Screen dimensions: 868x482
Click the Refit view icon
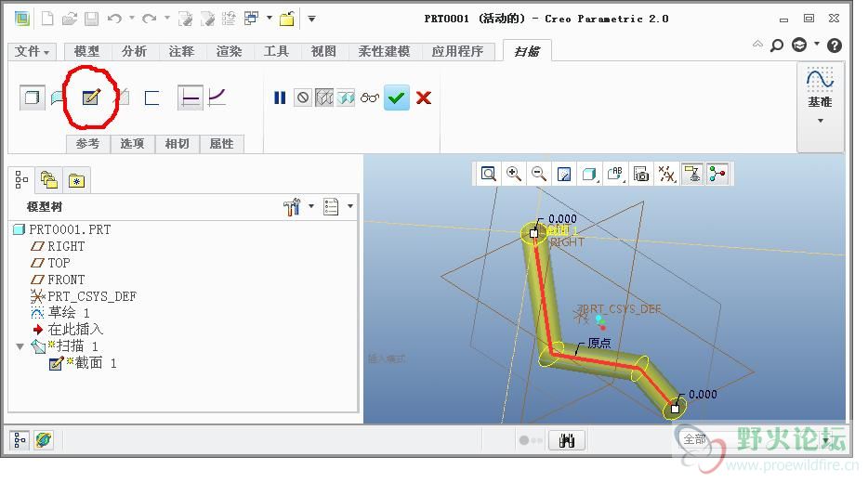pos(488,174)
